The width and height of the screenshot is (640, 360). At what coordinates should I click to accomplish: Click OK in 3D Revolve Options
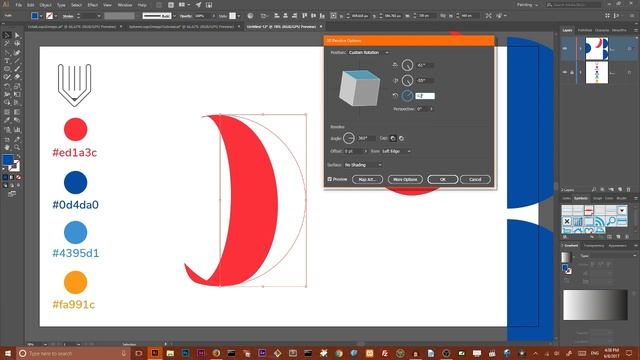443,180
